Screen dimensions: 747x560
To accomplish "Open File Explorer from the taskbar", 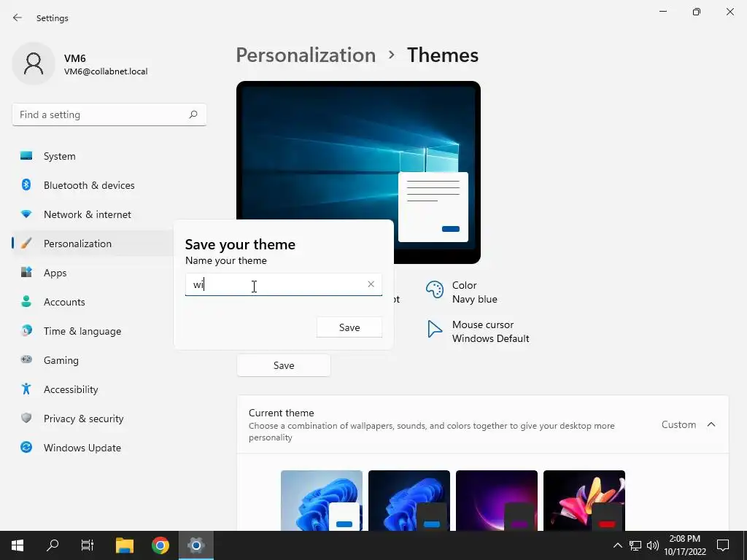I will click(x=125, y=545).
